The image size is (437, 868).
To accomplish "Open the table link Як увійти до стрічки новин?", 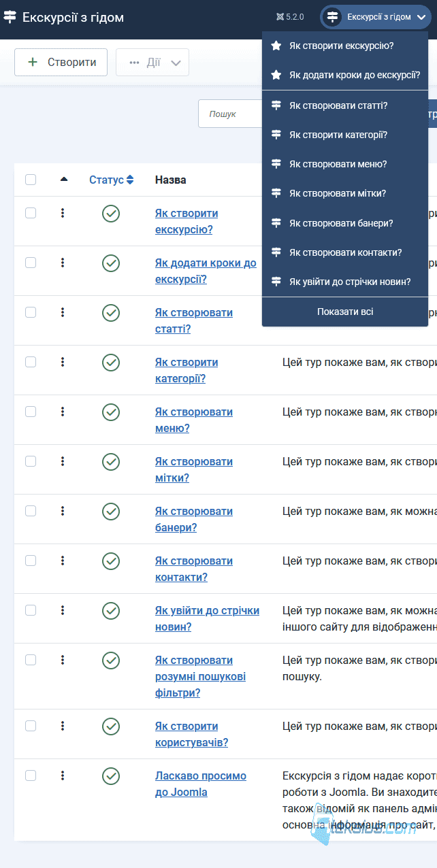I will 207,618.
